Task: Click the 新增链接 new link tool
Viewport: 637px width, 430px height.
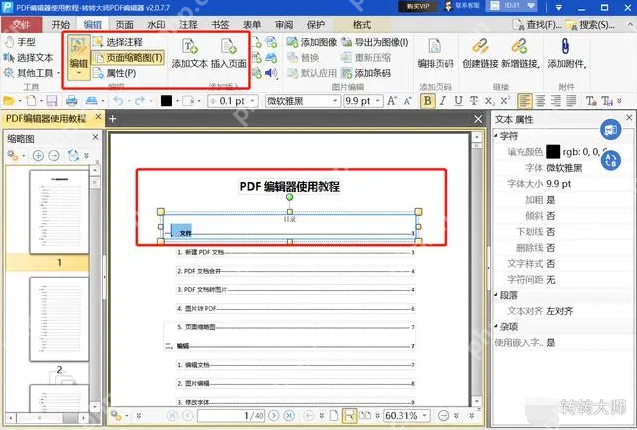Action: [x=520, y=53]
